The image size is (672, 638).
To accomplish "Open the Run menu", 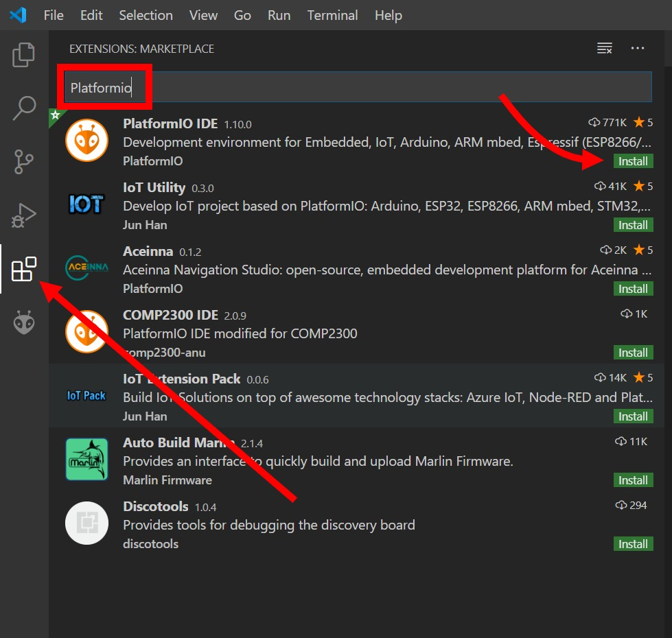I will coord(279,15).
